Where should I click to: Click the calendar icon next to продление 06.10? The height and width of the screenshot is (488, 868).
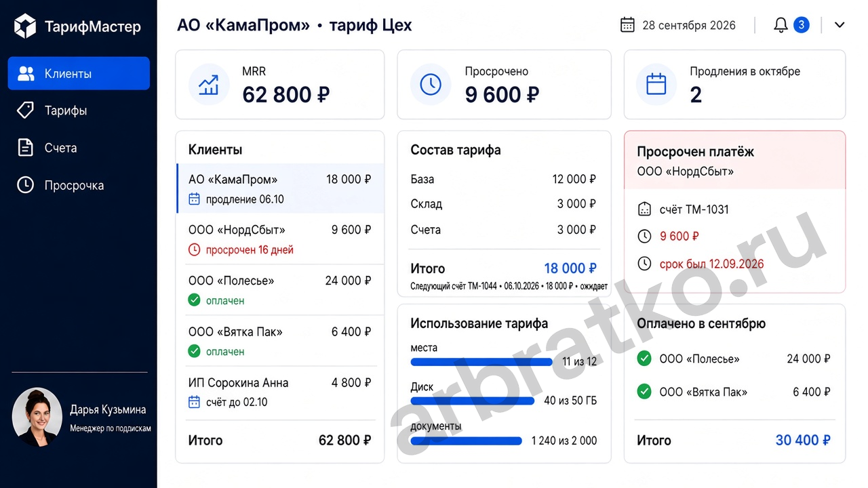tap(194, 199)
